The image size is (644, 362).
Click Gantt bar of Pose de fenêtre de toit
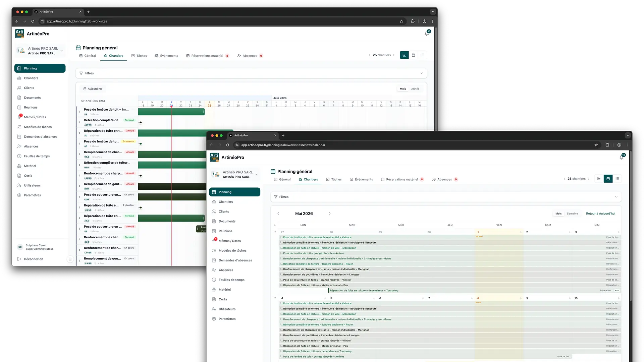(x=171, y=112)
